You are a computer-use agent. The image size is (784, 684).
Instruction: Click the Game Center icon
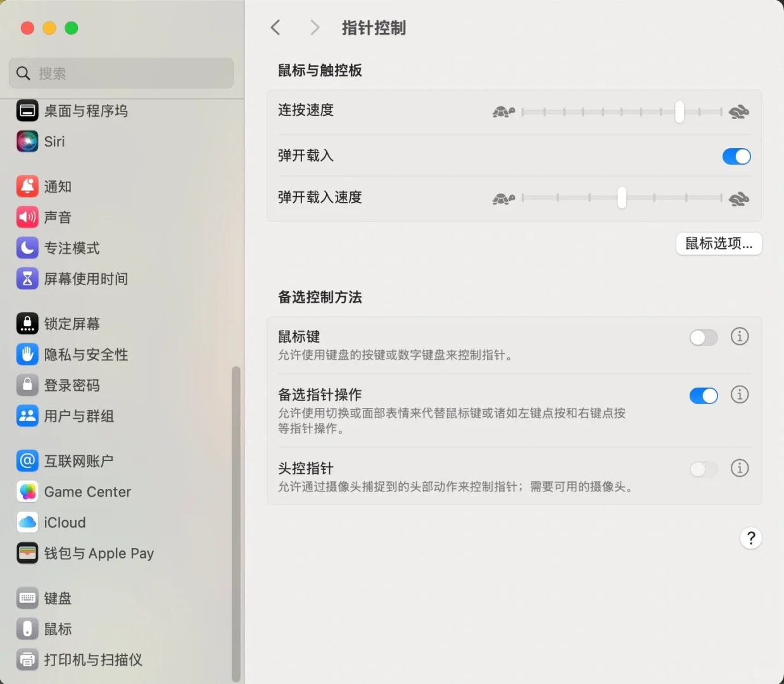coord(27,491)
